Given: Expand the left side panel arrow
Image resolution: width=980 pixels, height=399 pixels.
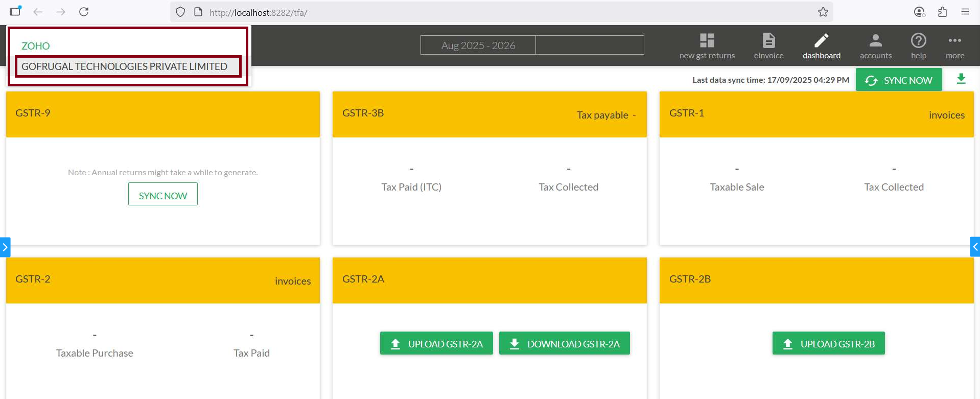Looking at the screenshot, I should pyautogui.click(x=5, y=247).
